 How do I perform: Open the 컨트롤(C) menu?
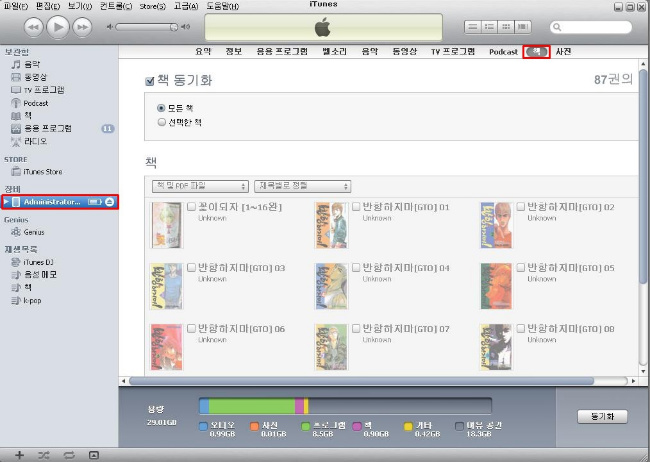tap(116, 6)
